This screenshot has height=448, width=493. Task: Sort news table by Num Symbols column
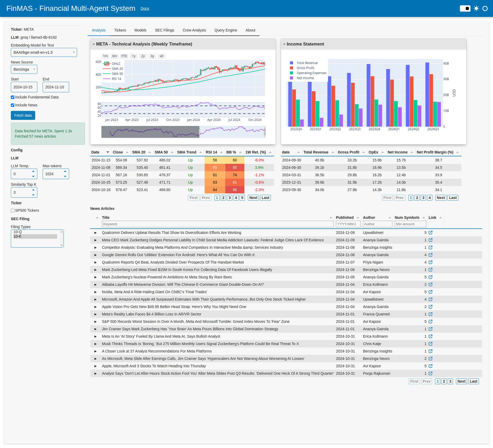pyautogui.click(x=424, y=218)
